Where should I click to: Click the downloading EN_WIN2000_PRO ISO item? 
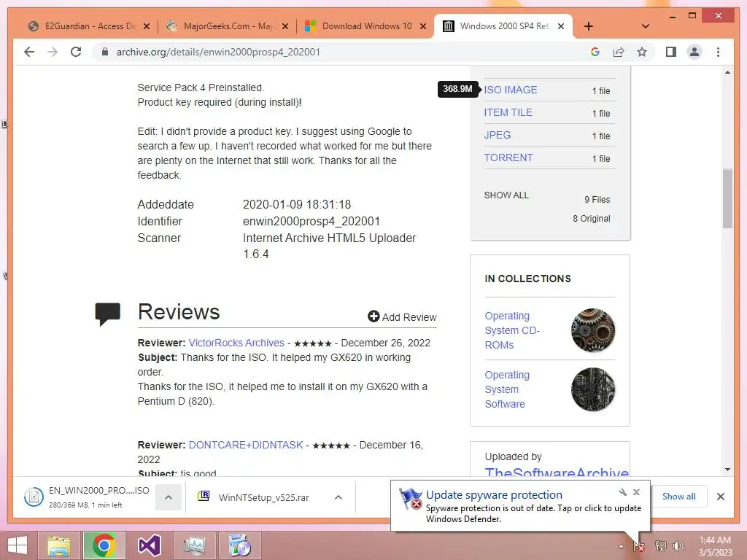(87, 497)
